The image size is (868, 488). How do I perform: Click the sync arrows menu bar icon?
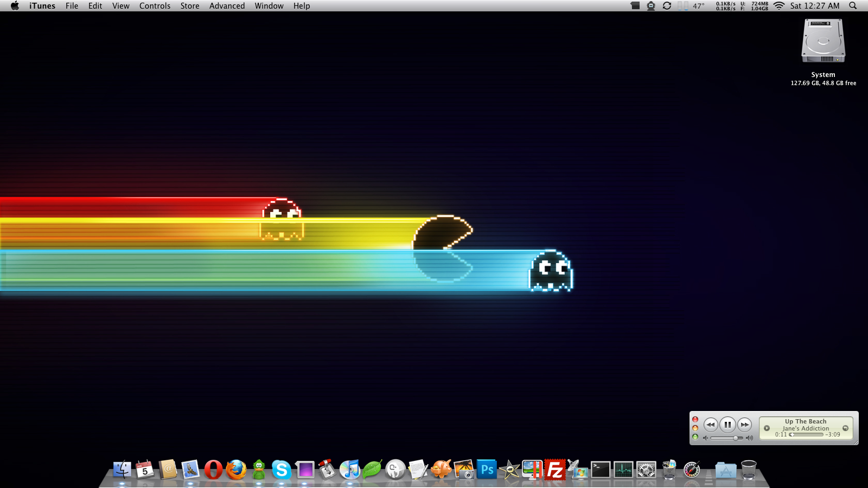point(667,6)
